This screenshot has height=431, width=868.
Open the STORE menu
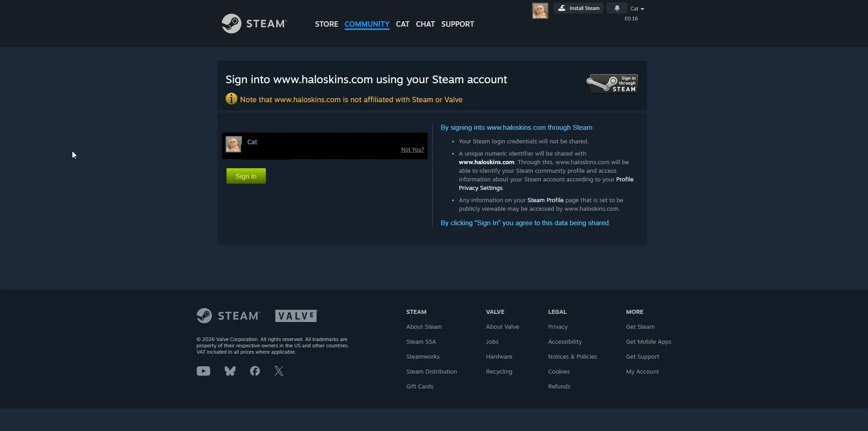[x=326, y=24]
